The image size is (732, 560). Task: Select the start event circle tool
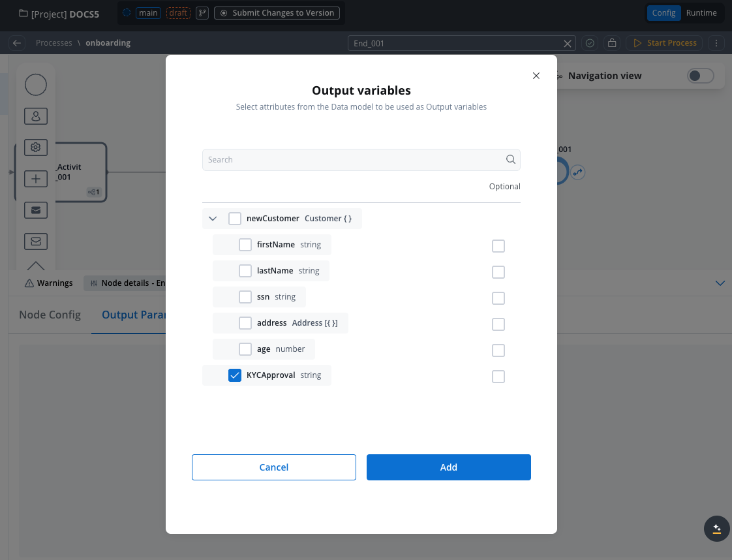point(36,85)
